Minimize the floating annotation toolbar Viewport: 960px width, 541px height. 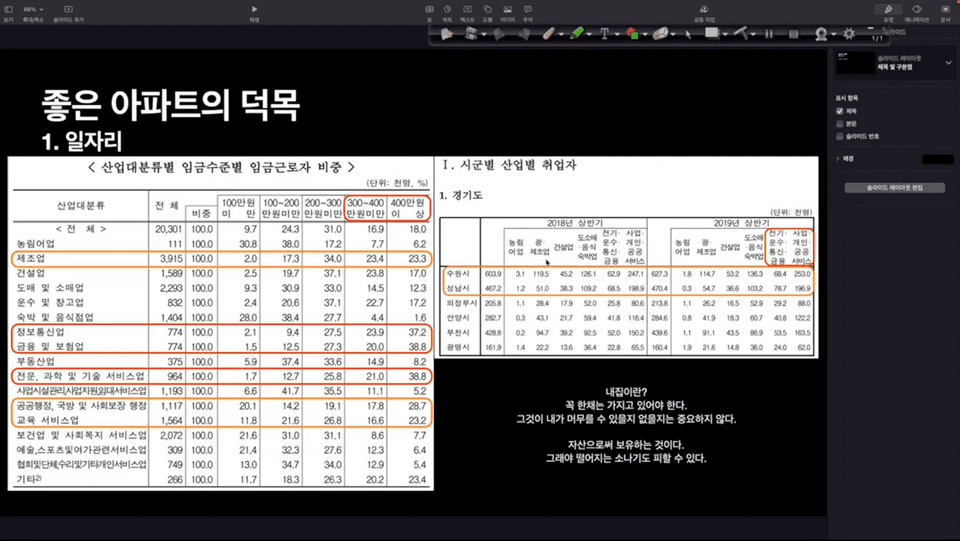(871, 28)
